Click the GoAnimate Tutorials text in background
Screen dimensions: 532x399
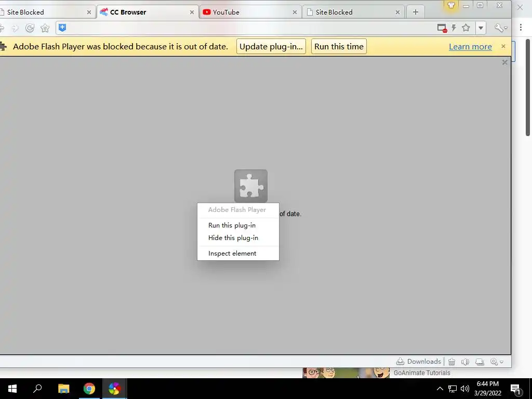422,373
